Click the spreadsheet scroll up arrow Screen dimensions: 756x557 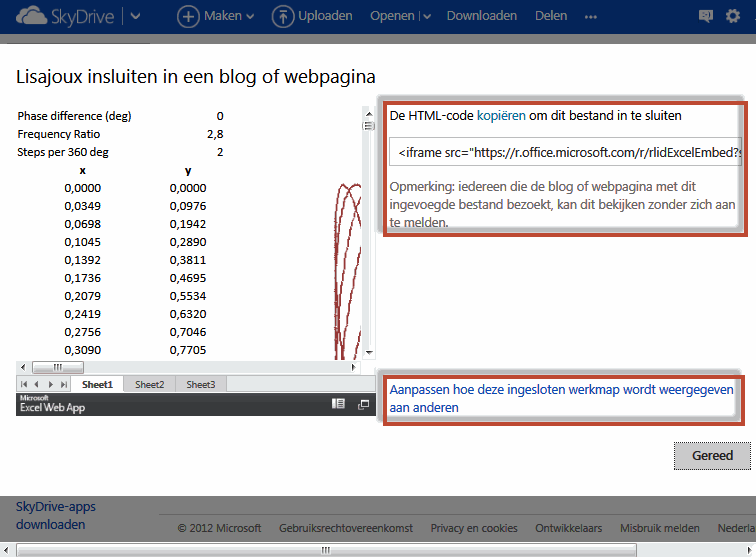tap(369, 114)
